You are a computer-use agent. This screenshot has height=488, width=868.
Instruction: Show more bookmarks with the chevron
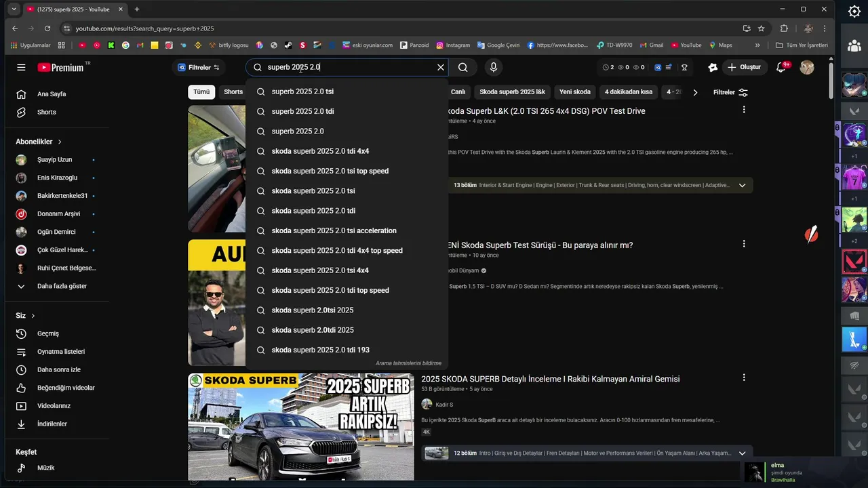point(757,45)
